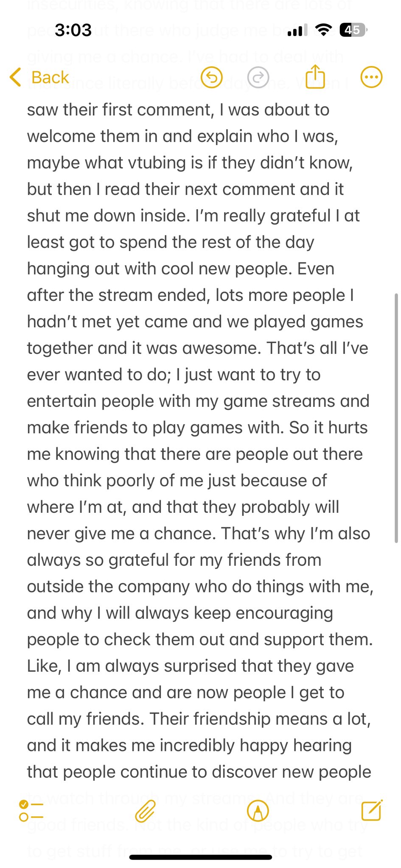Tap the back chevron arrow

[15, 78]
